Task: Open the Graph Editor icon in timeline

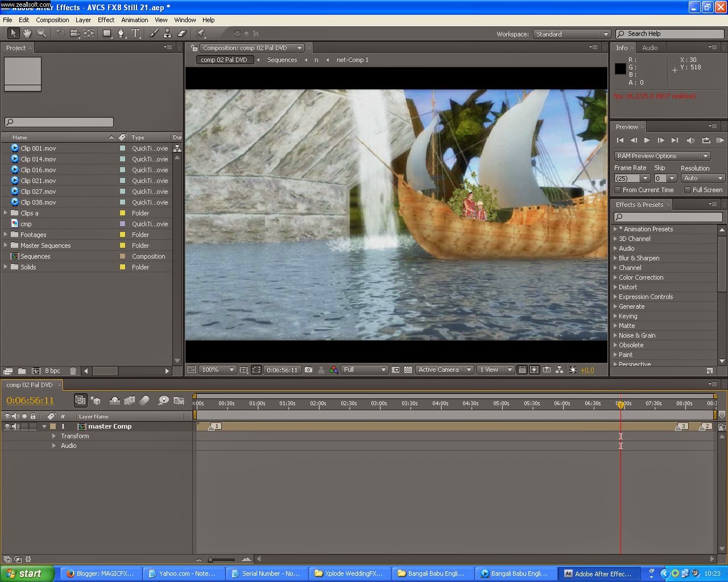Action: pyautogui.click(x=179, y=400)
